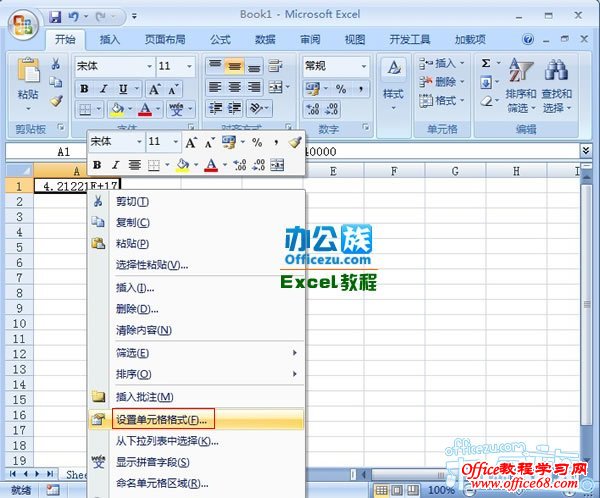Open the Excel help question mark
Viewport: 600px width, 498px height.
528,39
